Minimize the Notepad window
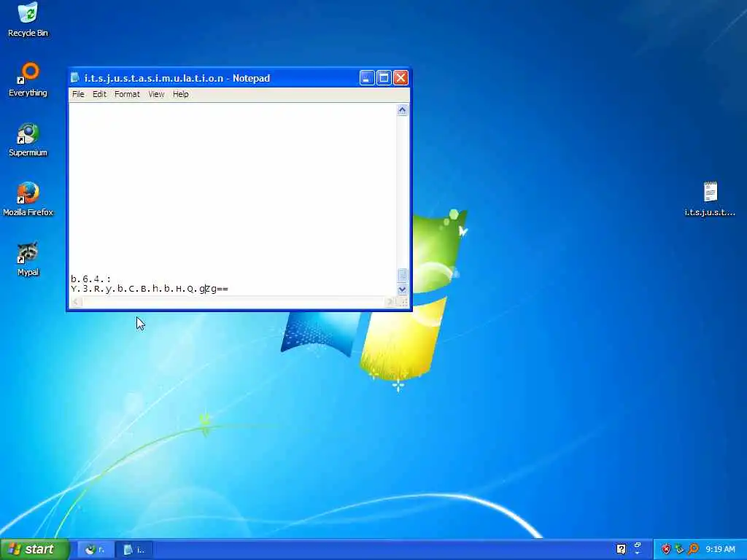The width and height of the screenshot is (747, 560). click(x=367, y=77)
